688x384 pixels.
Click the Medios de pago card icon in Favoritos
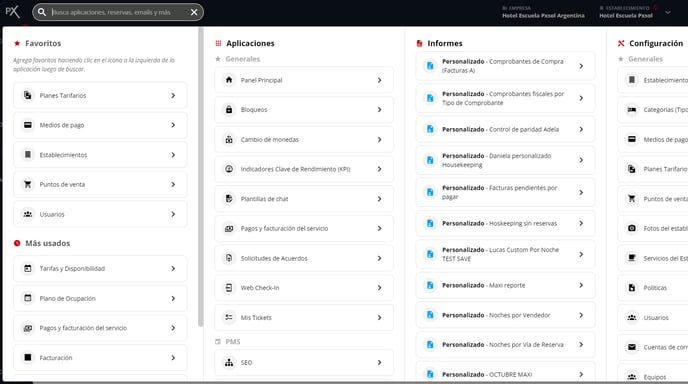[28, 125]
